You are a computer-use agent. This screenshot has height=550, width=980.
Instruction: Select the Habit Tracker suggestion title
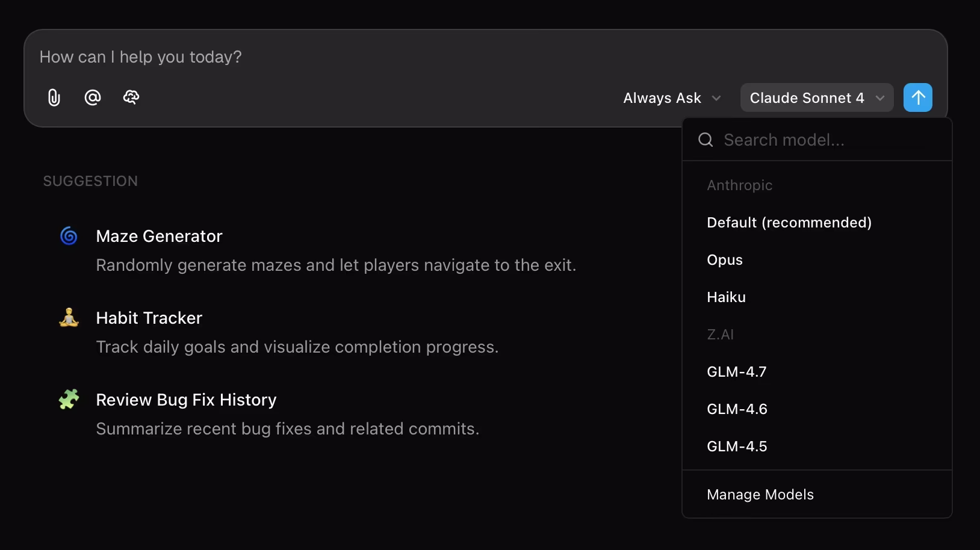pos(149,318)
